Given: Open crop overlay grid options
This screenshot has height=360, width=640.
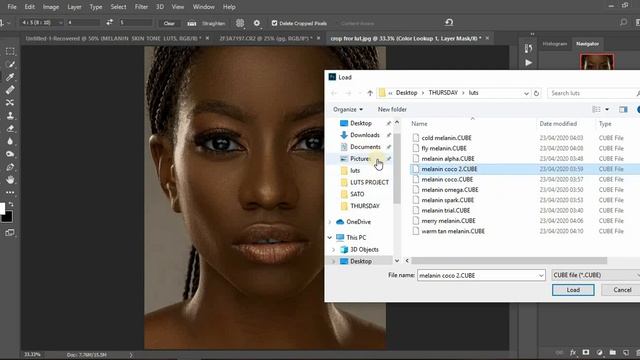Looking at the screenshot, I should pos(240,23).
